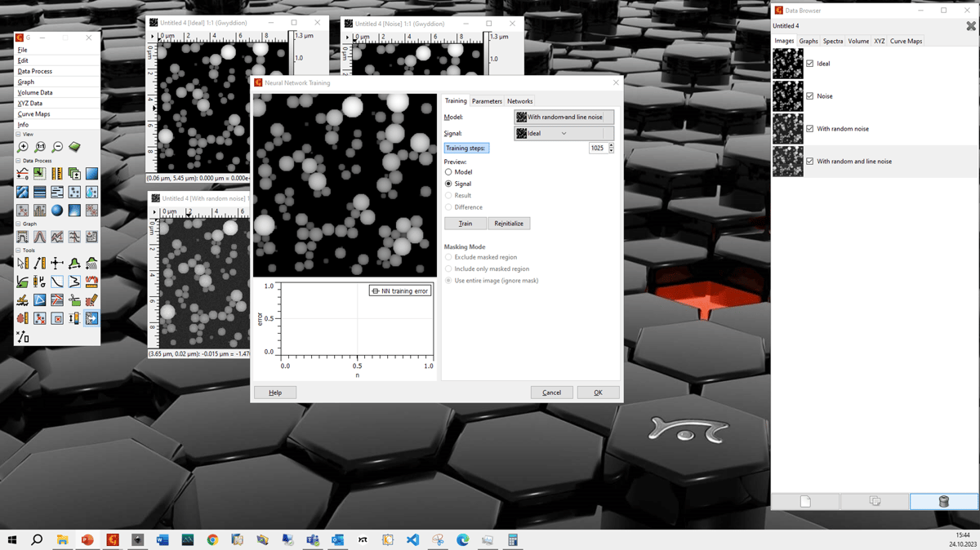
Task: Open the Ideal image window ruler corner menu
Action: (153, 37)
